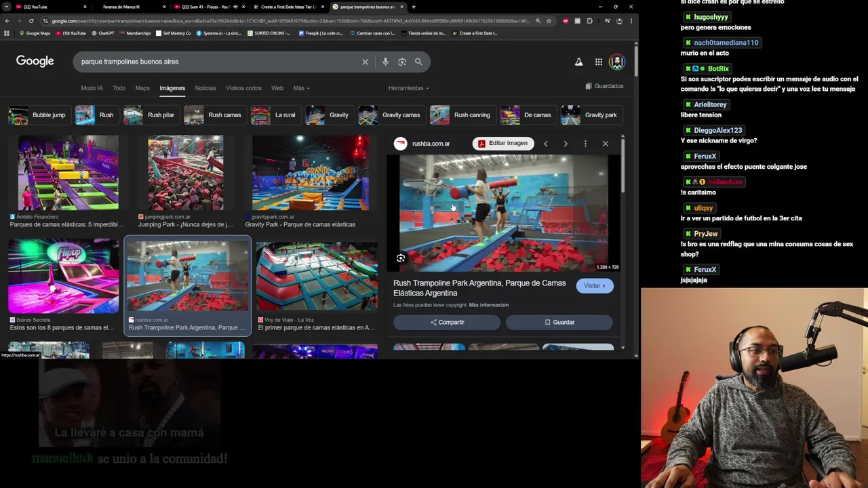Click the Visitar button
Viewport: 868px width, 488px height.
point(595,285)
